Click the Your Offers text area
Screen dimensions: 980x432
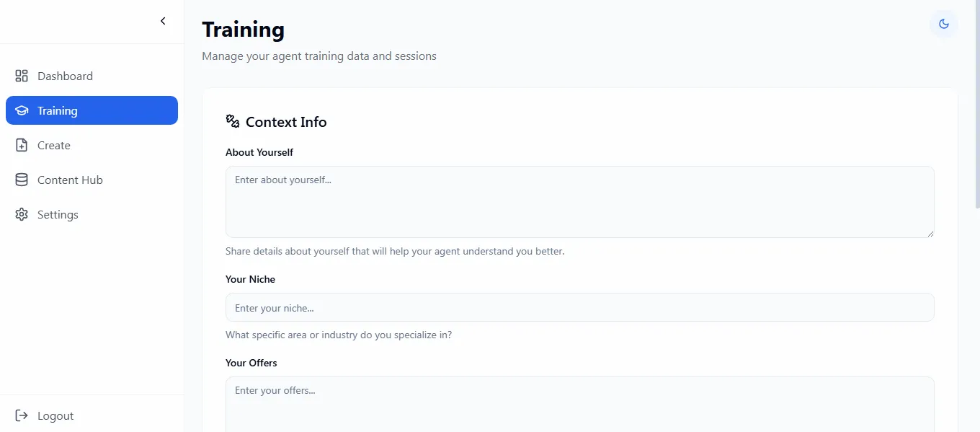click(579, 404)
